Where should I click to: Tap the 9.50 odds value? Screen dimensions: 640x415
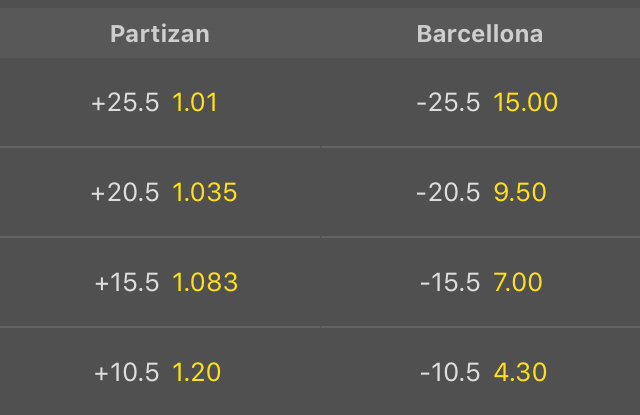coord(520,192)
